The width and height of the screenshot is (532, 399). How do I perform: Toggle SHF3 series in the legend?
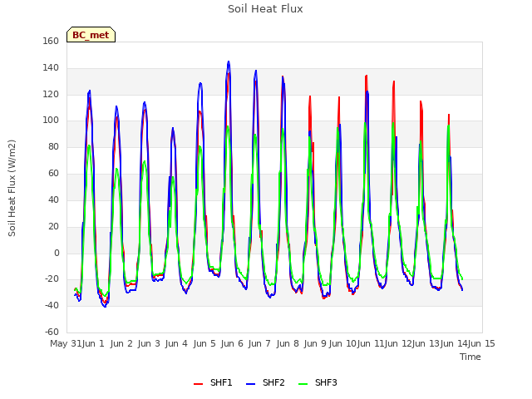(x=318, y=382)
